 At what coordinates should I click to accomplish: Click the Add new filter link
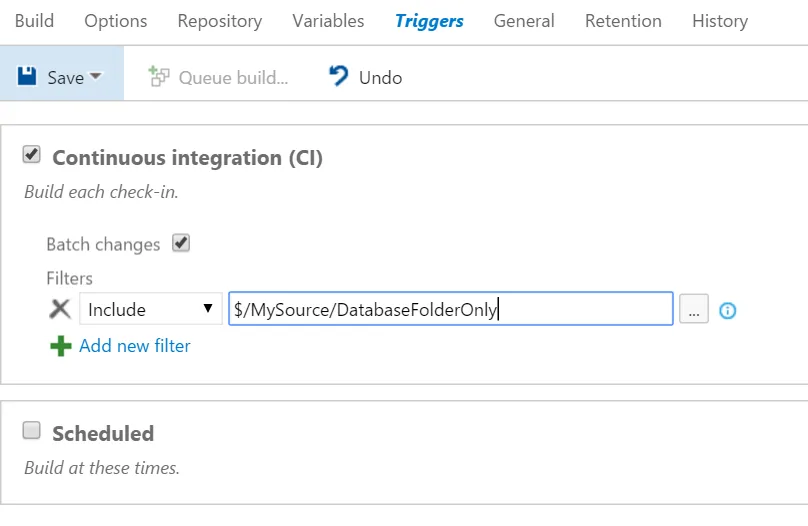pyautogui.click(x=135, y=346)
